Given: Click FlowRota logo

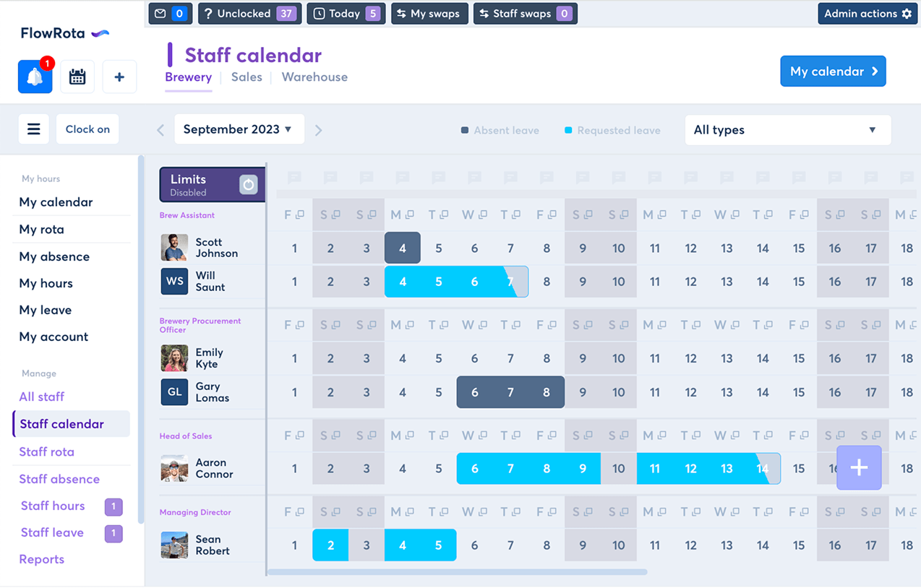Looking at the screenshot, I should coord(65,33).
